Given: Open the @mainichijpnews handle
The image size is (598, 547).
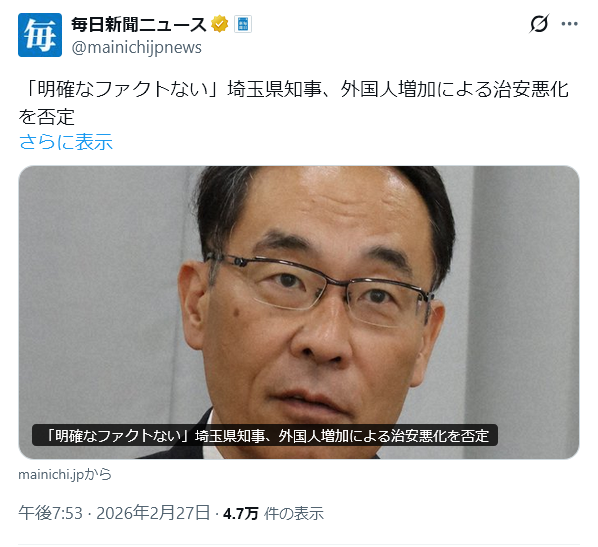Looking at the screenshot, I should point(137,48).
